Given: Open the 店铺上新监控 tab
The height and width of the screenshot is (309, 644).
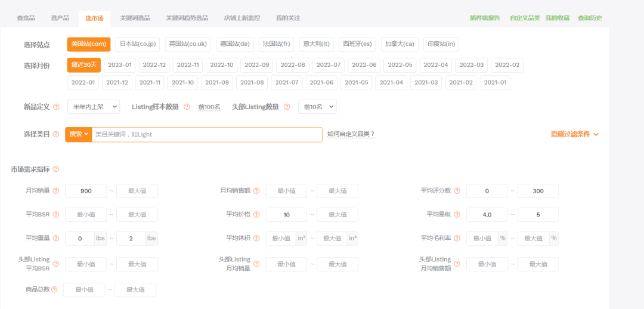Looking at the screenshot, I should [x=242, y=18].
